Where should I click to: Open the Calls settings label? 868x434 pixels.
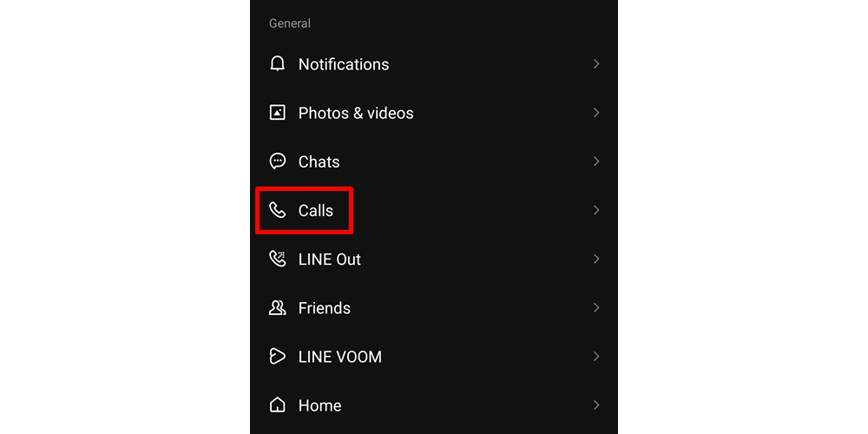[x=316, y=210]
